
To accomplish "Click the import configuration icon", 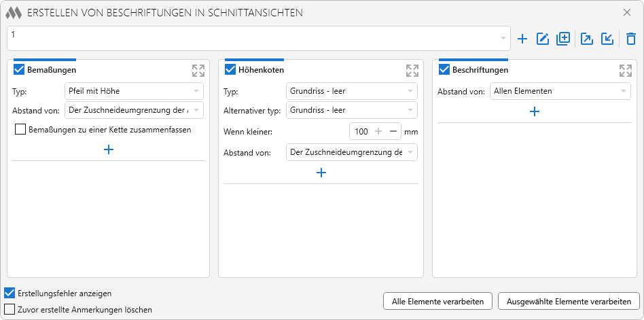I will 607,39.
